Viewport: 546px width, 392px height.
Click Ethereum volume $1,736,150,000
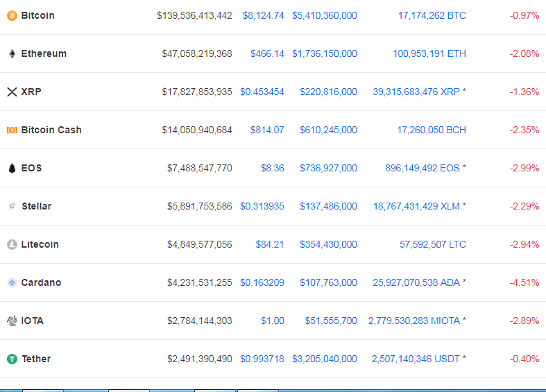[325, 53]
